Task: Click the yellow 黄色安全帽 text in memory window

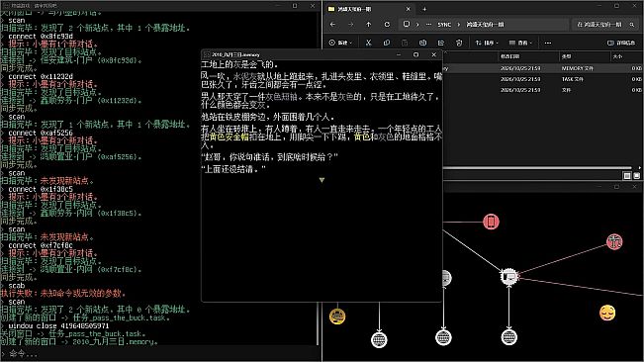Action: pos(229,137)
